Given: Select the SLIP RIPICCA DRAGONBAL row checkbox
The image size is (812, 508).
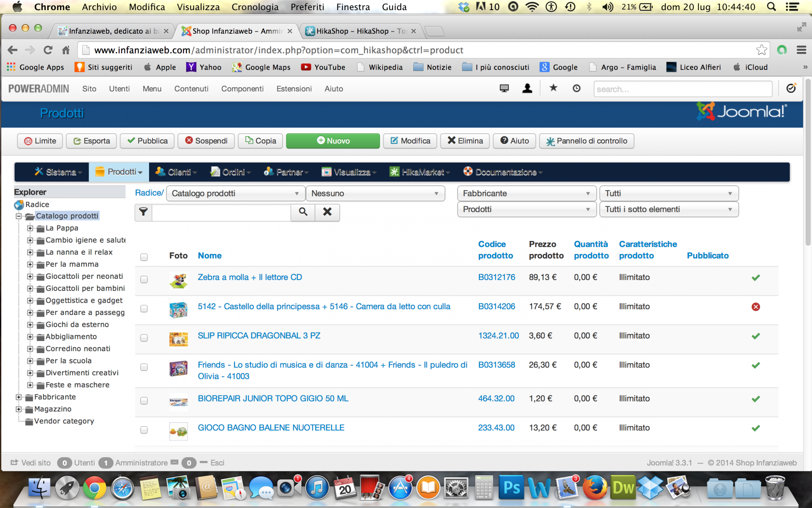Looking at the screenshot, I should coord(144,338).
